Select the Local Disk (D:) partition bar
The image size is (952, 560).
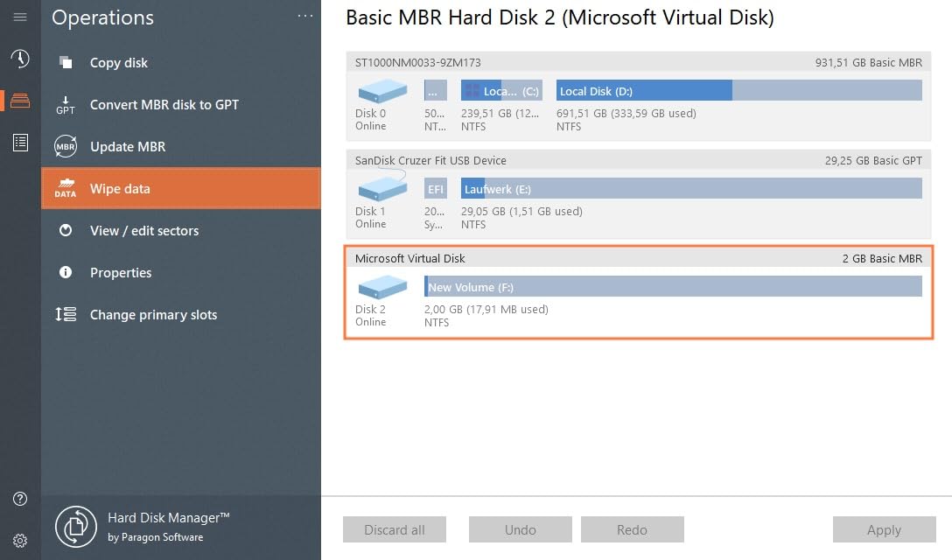(738, 90)
